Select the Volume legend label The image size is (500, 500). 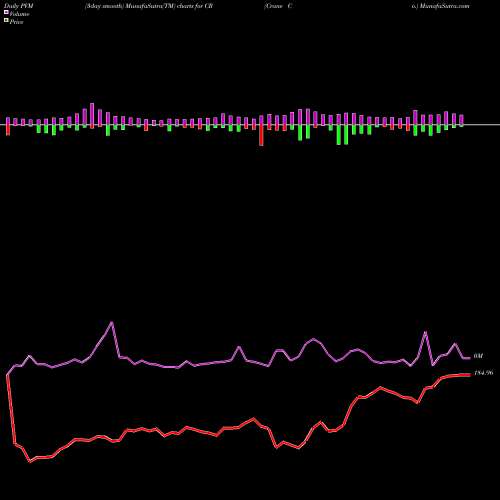19,14
